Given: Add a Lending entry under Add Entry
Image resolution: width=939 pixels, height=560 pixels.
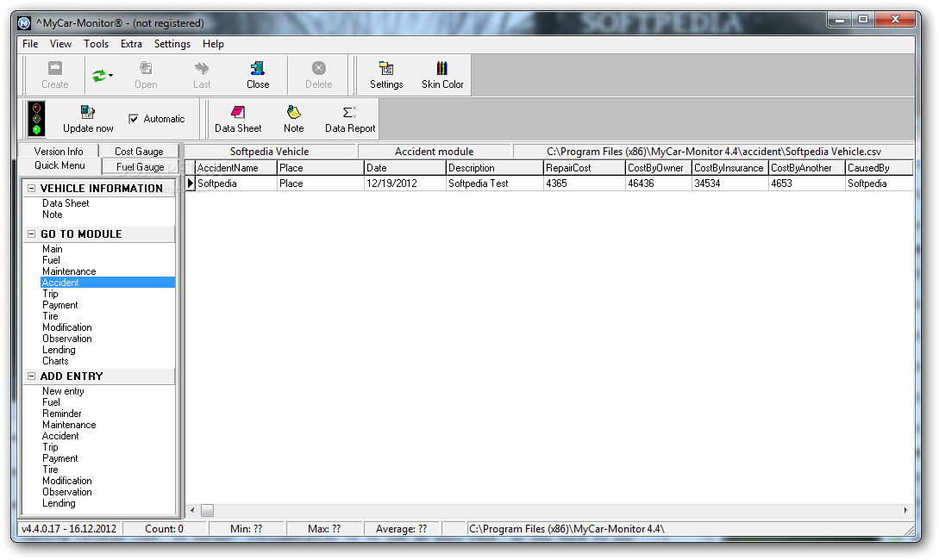Looking at the screenshot, I should pyautogui.click(x=59, y=503).
